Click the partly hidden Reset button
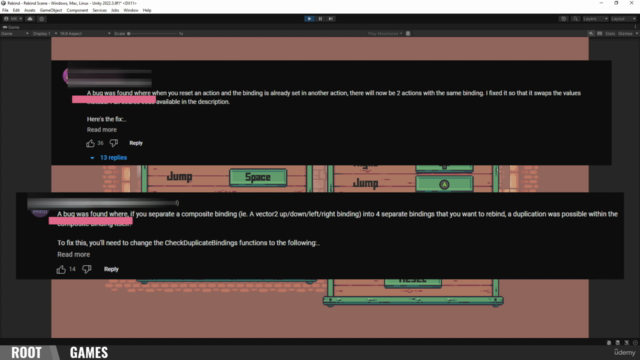The height and width of the screenshot is (360, 640). [x=413, y=282]
